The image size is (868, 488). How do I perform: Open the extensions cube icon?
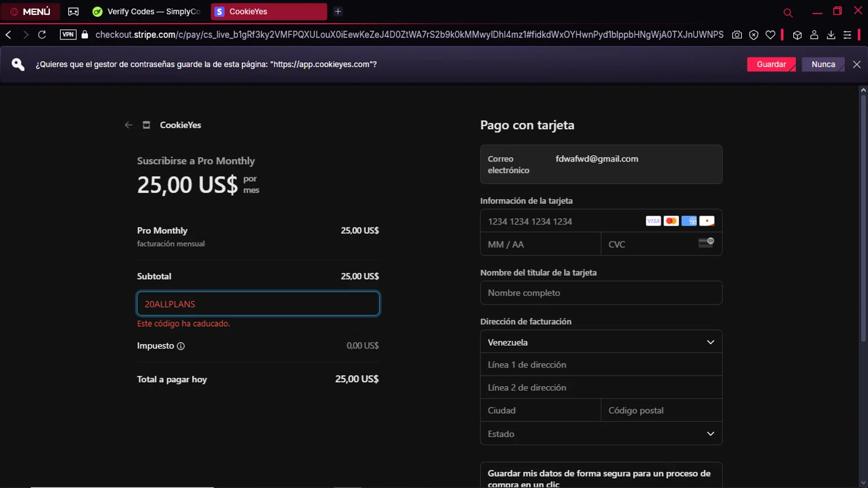pyautogui.click(x=797, y=35)
